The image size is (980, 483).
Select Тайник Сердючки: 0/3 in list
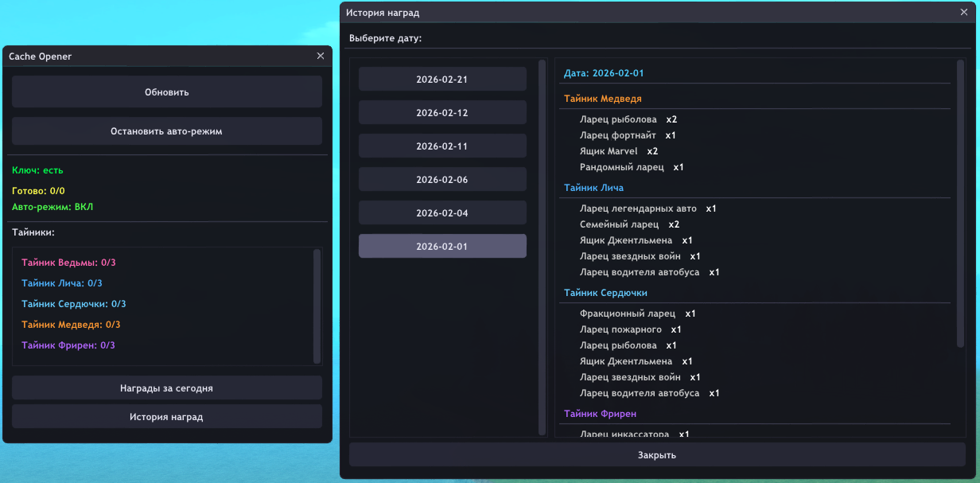point(74,304)
